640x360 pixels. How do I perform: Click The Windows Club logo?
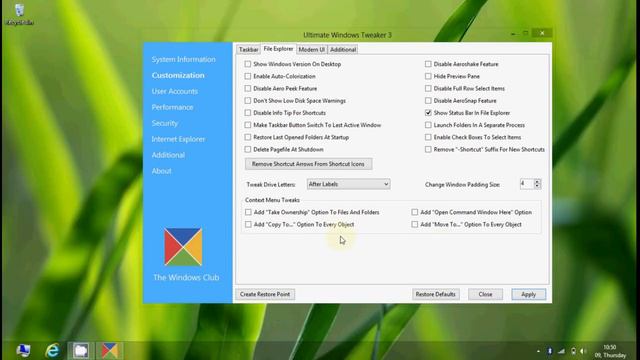click(x=183, y=247)
